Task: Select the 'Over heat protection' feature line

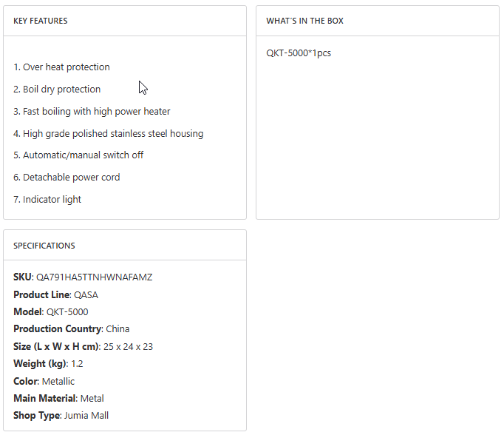Action: tap(61, 67)
